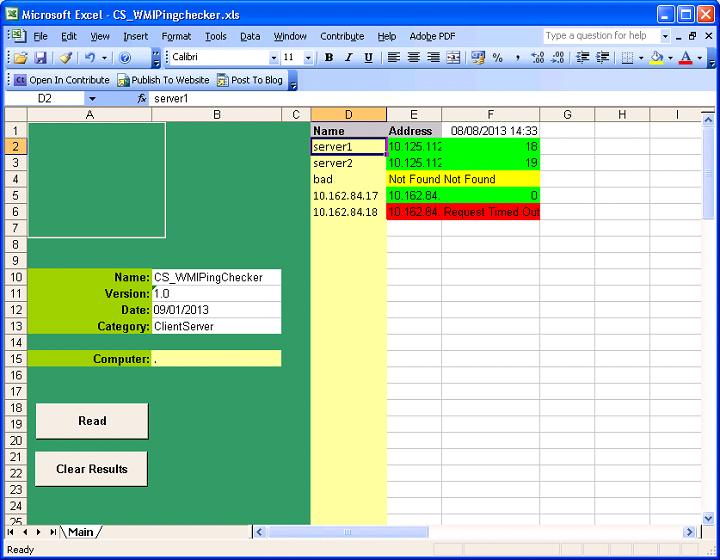Click the Type a question for help box
720x560 pixels.
click(600, 36)
